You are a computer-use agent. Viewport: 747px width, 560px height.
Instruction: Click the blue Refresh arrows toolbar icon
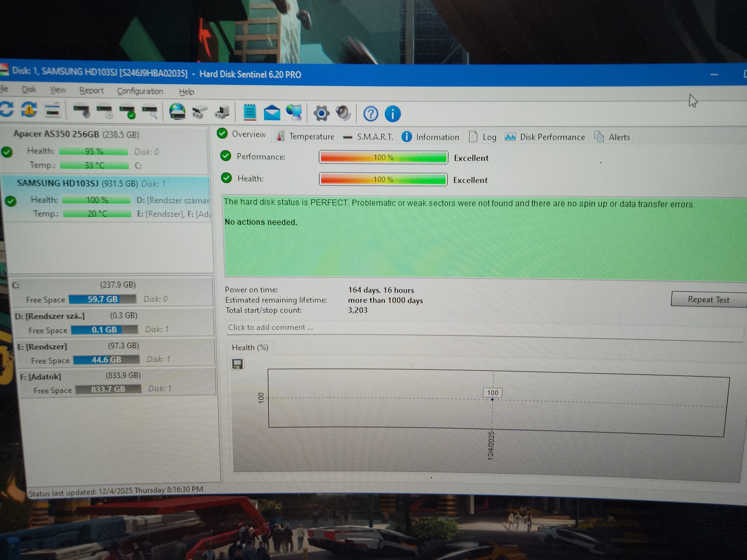(x=7, y=109)
